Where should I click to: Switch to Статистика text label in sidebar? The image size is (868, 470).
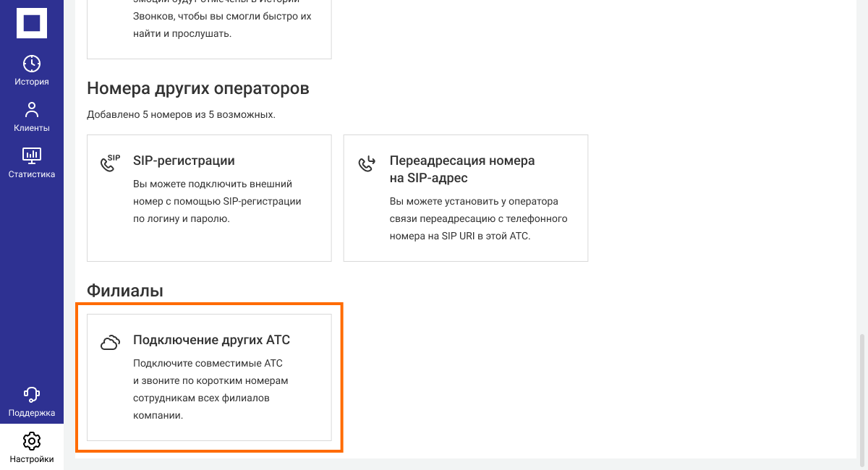(x=32, y=174)
